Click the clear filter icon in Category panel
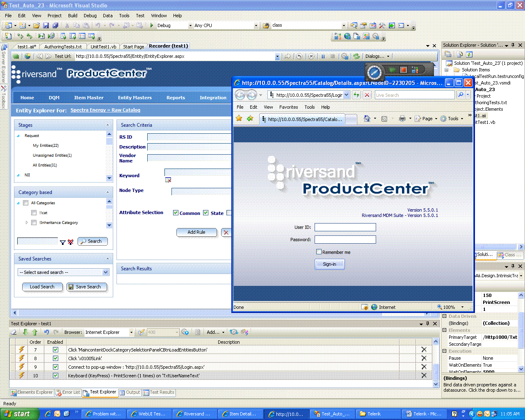The width and height of the screenshot is (525, 420). pos(71,242)
